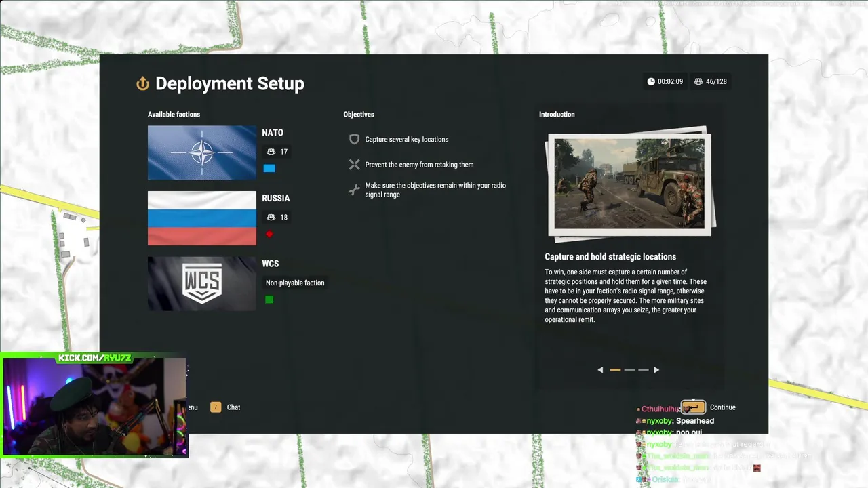The image size is (868, 488).
Task: Click the Objectives heading
Action: tap(359, 115)
